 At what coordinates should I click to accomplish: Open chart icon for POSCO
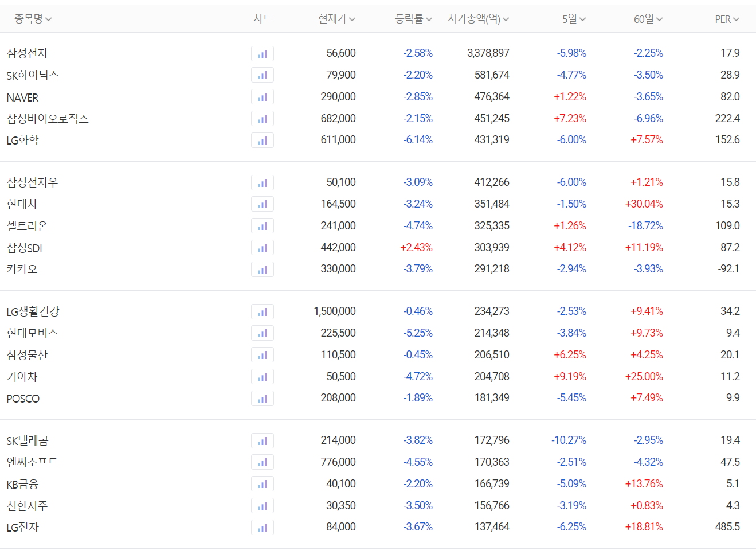pos(263,399)
